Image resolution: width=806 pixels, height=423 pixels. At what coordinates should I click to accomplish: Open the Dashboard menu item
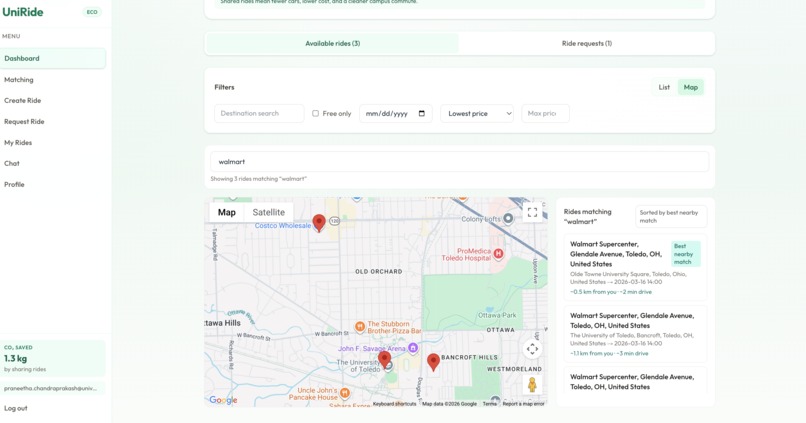pos(53,58)
